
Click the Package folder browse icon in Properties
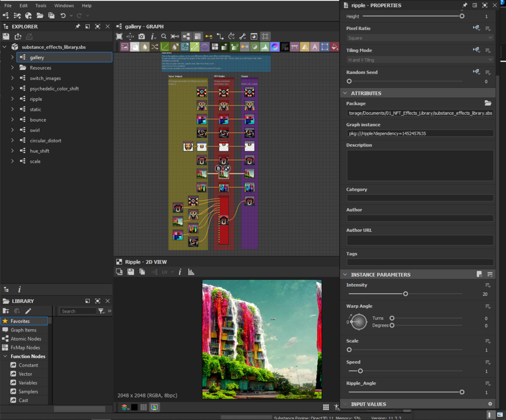coord(487,103)
